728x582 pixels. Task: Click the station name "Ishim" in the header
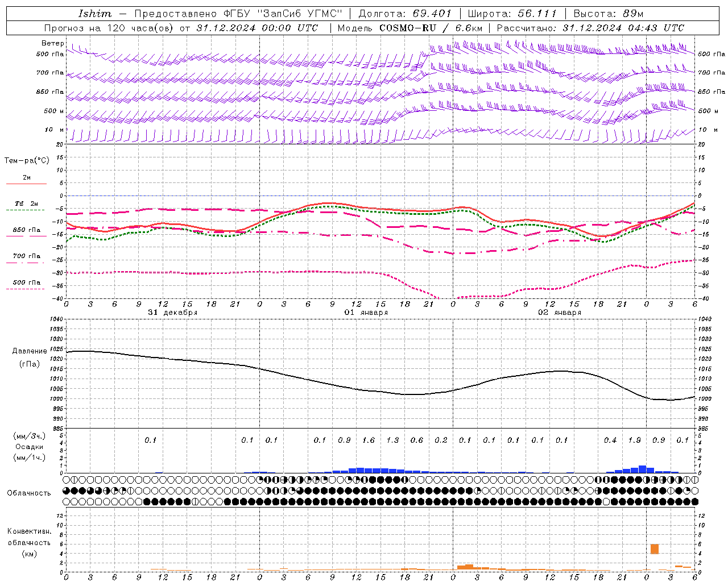pyautogui.click(x=95, y=14)
